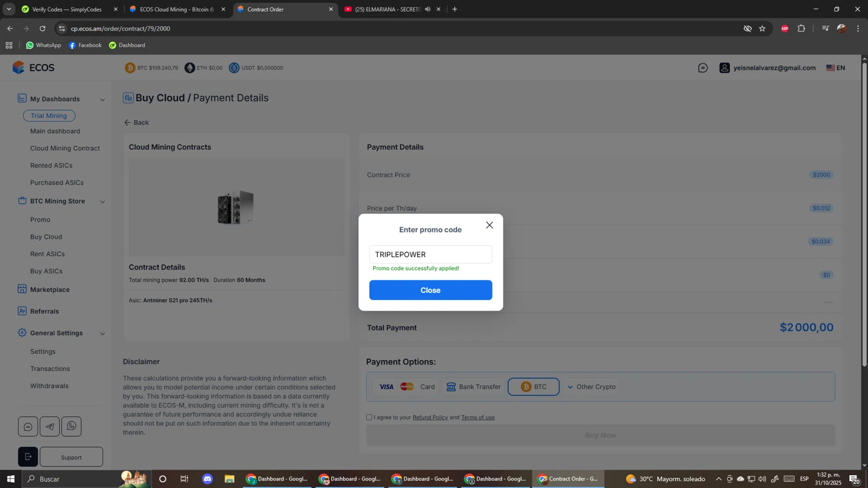Viewport: 868px width, 488px height.
Task: Click the Buy Cloud breadcrumb icon
Action: coord(128,98)
